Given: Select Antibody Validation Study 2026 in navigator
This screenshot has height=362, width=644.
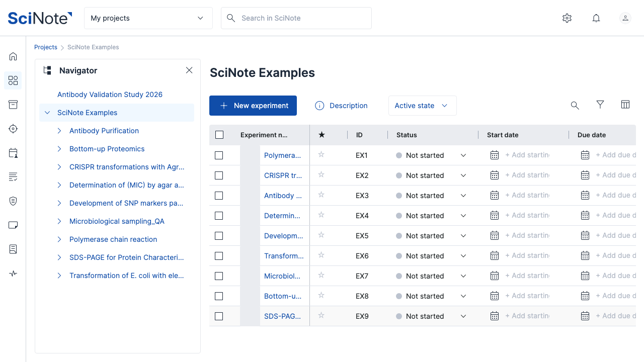Looking at the screenshot, I should tap(110, 95).
